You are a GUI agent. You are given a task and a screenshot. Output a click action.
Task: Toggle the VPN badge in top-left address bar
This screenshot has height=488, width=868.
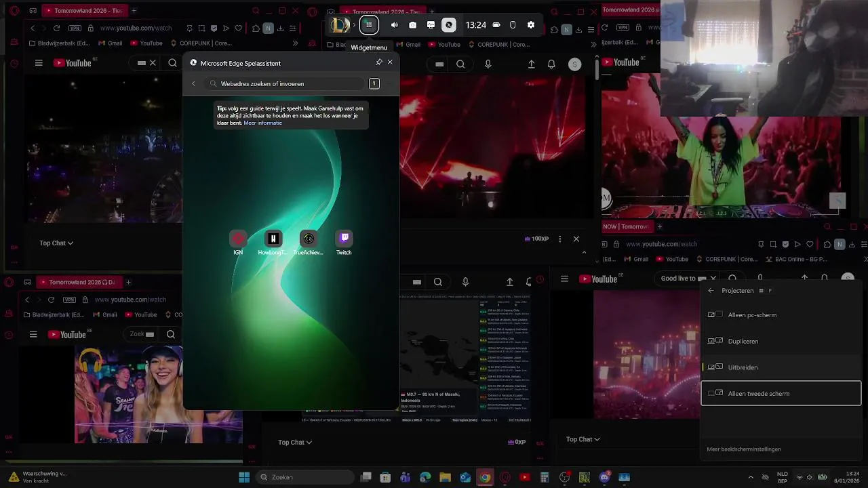point(75,28)
